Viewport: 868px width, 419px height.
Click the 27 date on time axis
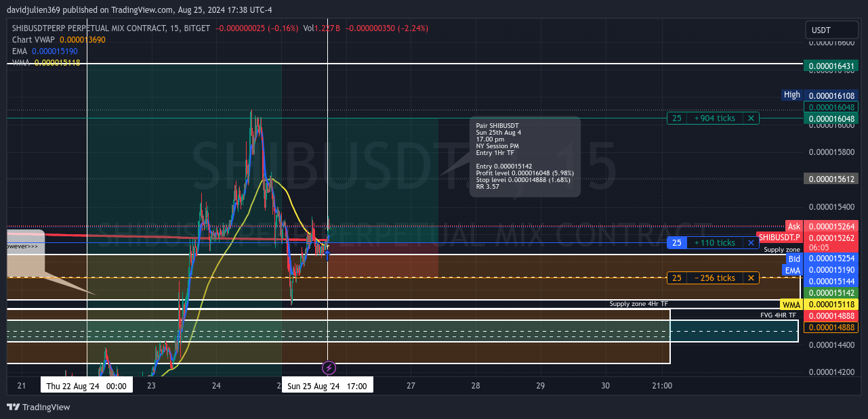point(411,386)
